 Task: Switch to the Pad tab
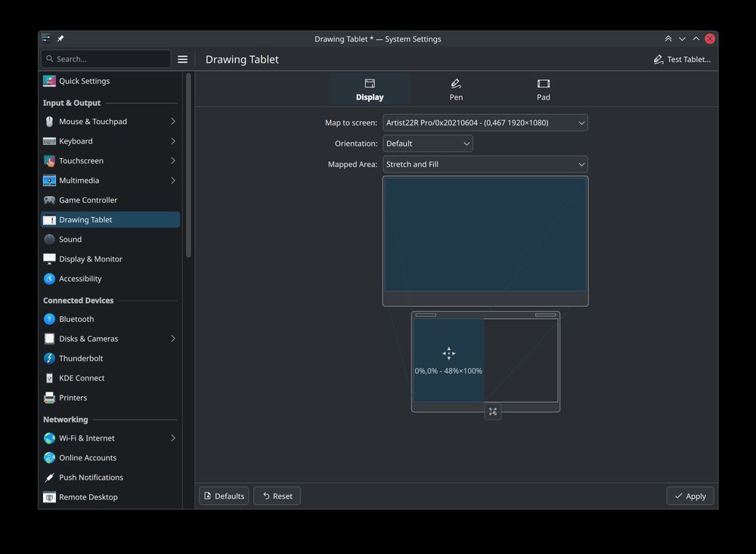point(543,89)
